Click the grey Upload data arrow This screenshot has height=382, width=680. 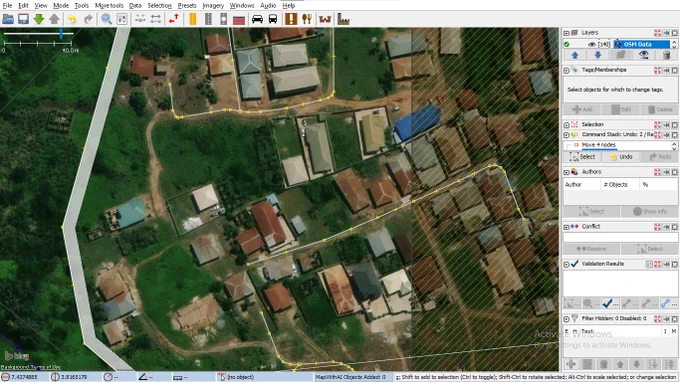pyautogui.click(x=54, y=19)
